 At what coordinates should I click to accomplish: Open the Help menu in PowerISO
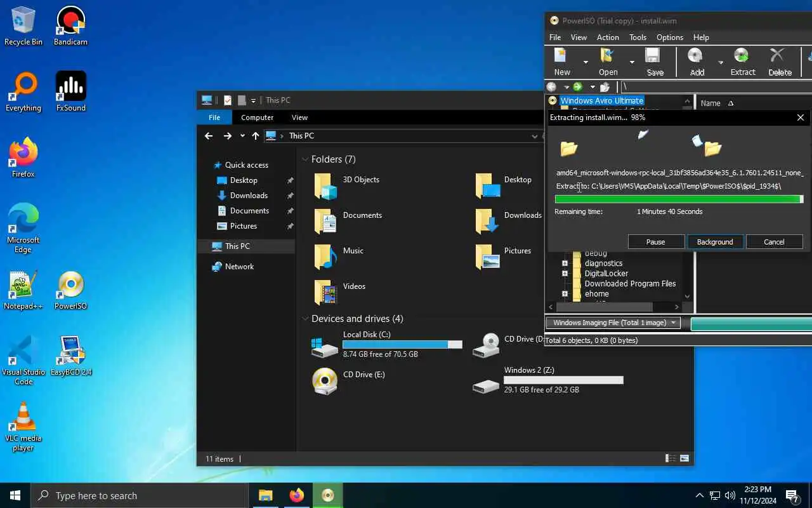pos(701,37)
